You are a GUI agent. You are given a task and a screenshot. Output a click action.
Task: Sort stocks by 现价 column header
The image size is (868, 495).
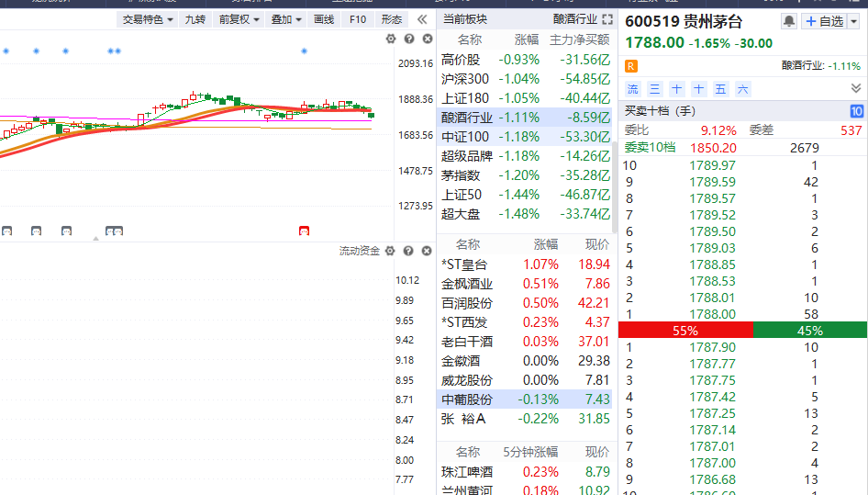coord(597,244)
